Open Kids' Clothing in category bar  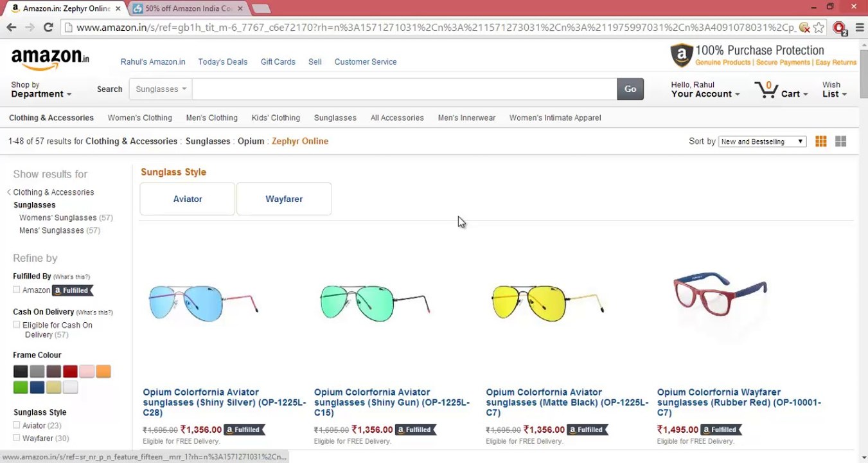tap(276, 118)
